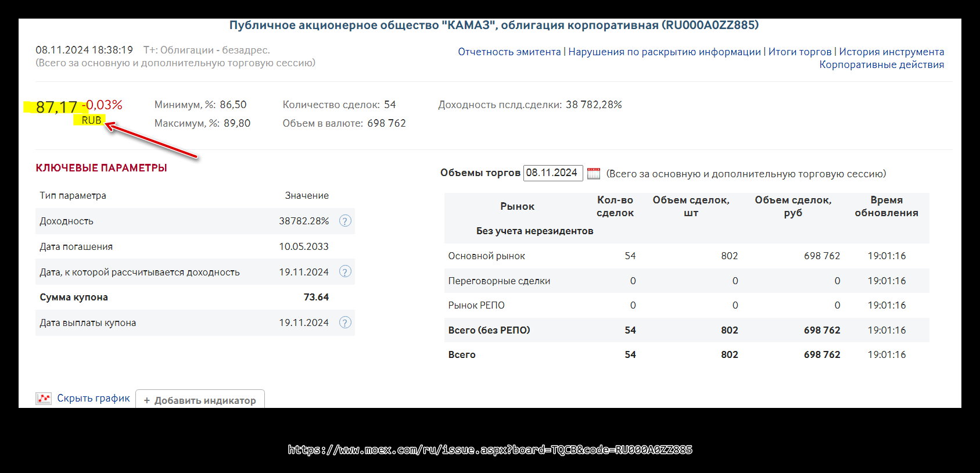Click the last price 87,17
The width and height of the screenshot is (980, 473).
pyautogui.click(x=56, y=107)
